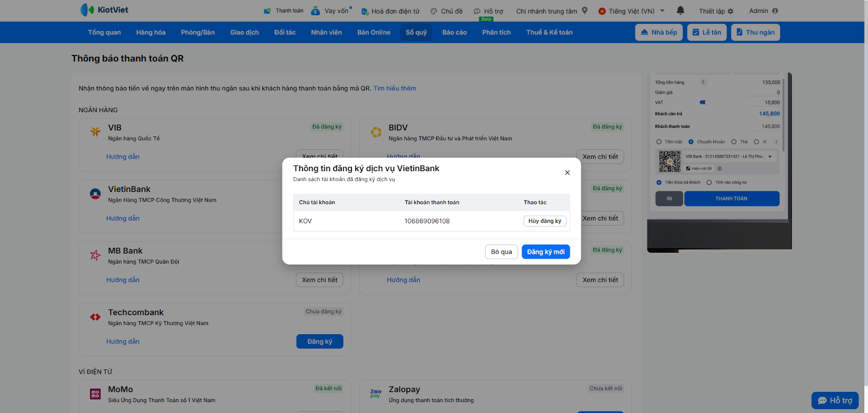Click the VÍ ĐIỆN TỬ section label
Screen dimensions: 868x413
pyautogui.click(x=96, y=372)
